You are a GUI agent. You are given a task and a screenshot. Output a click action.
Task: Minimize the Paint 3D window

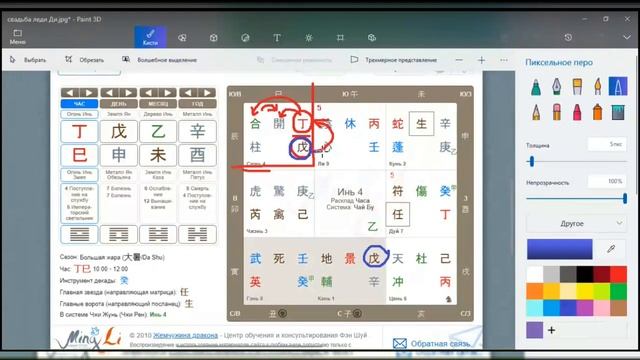(x=584, y=19)
